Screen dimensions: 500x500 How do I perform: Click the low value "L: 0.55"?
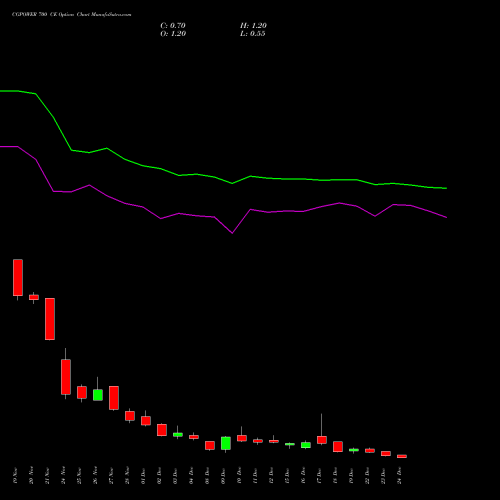click(x=253, y=34)
